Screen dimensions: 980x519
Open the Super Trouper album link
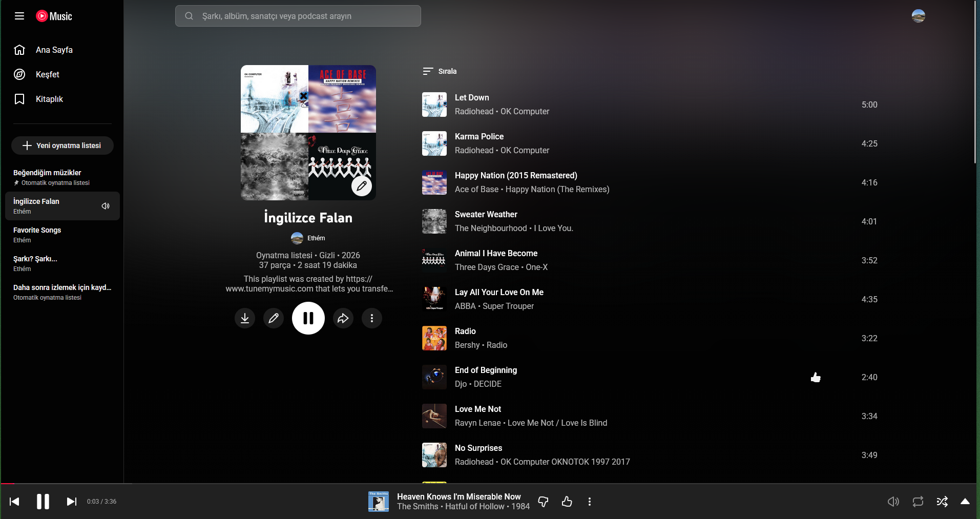[508, 306]
